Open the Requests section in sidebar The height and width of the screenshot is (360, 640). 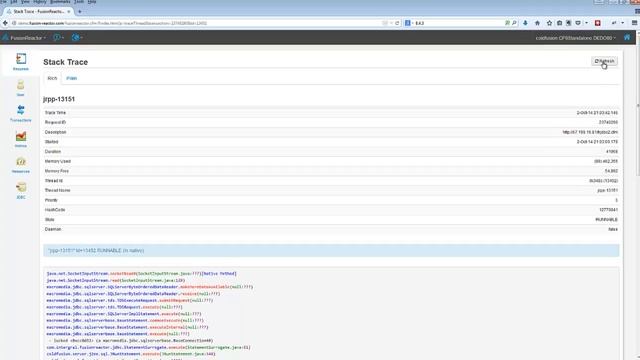(x=21, y=62)
